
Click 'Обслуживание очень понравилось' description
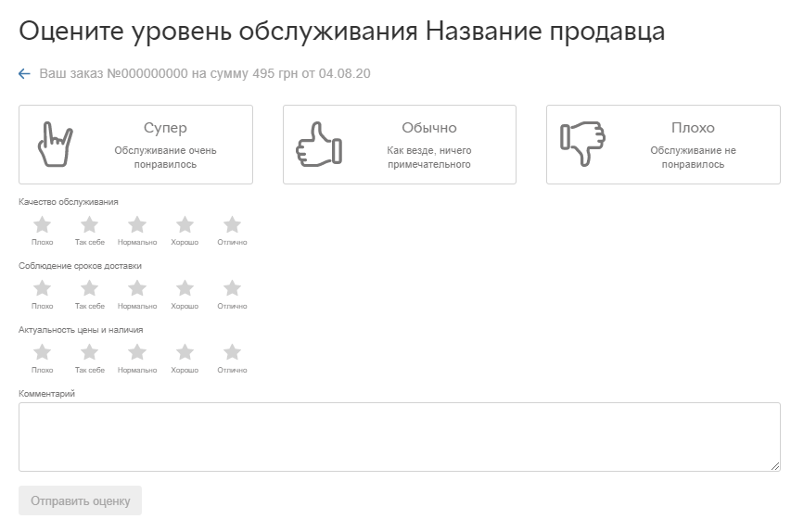165,158
